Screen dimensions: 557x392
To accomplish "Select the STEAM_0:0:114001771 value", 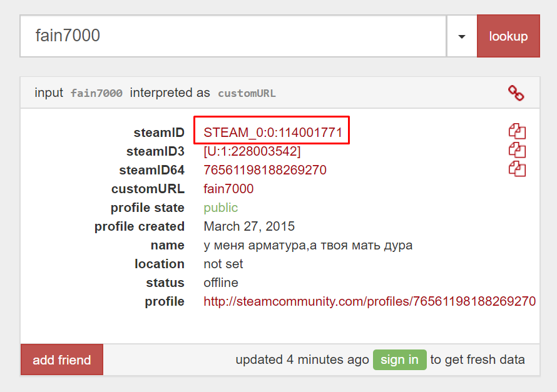I will coord(272,133).
